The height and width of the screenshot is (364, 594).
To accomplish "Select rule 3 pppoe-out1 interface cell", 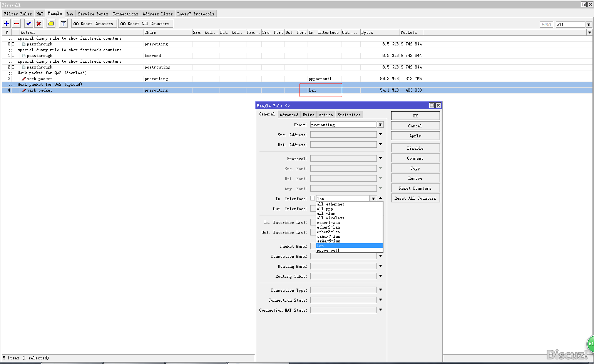I will (x=324, y=79).
